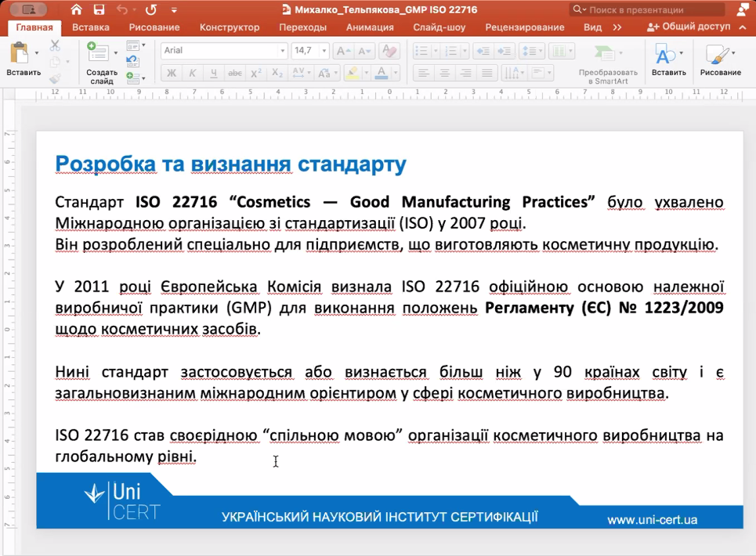Click the Save icon in title bar
756x556 pixels.
tap(99, 9)
